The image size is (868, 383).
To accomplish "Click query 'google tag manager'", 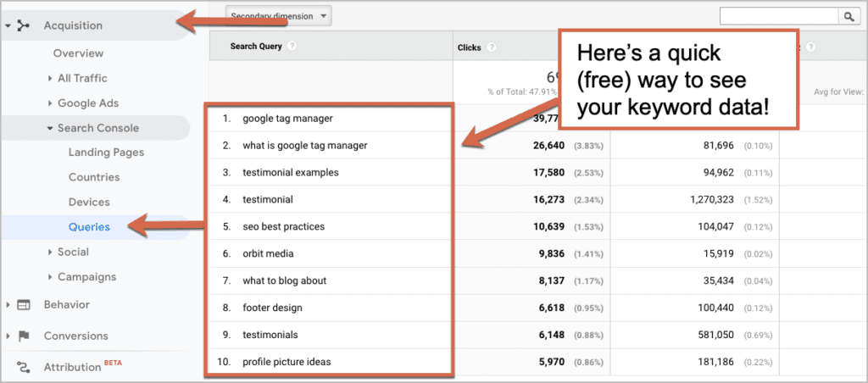I will pos(288,119).
